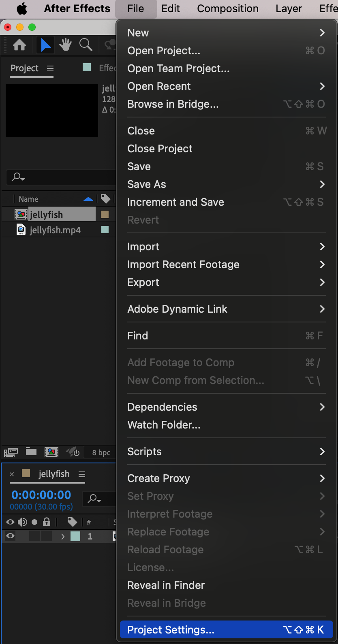This screenshot has width=338, height=644.
Task: Toggle the lock switch for layer 1
Action: (47, 536)
